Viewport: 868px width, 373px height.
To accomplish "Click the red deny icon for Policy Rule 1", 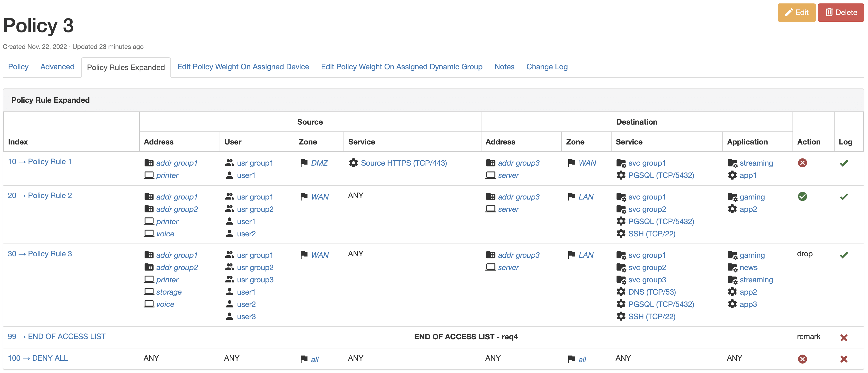I will click(802, 163).
